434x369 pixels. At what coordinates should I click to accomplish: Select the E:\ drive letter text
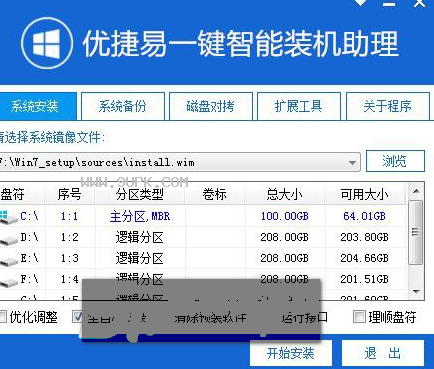point(29,258)
